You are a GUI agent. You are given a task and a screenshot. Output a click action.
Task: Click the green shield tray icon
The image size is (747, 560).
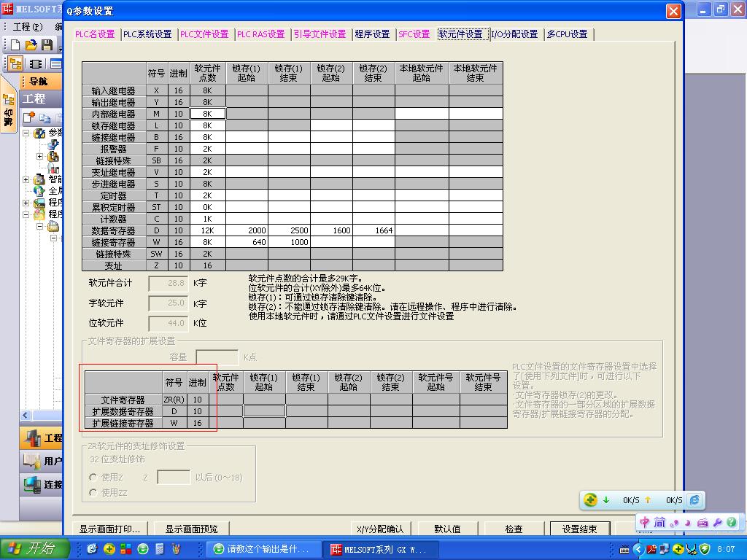705,548
